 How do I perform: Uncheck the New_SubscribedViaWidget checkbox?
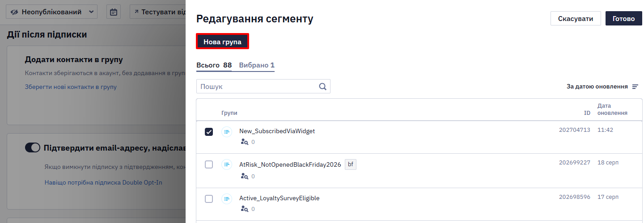tap(209, 132)
